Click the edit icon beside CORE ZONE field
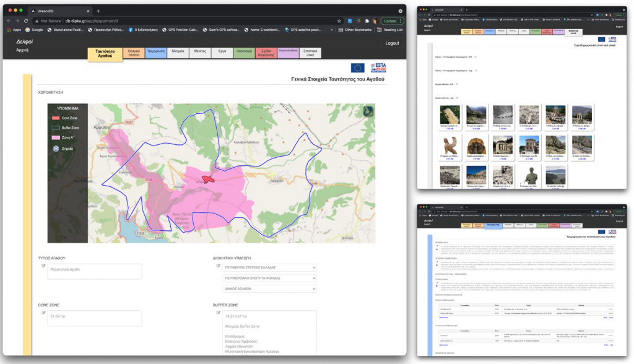 point(43,312)
